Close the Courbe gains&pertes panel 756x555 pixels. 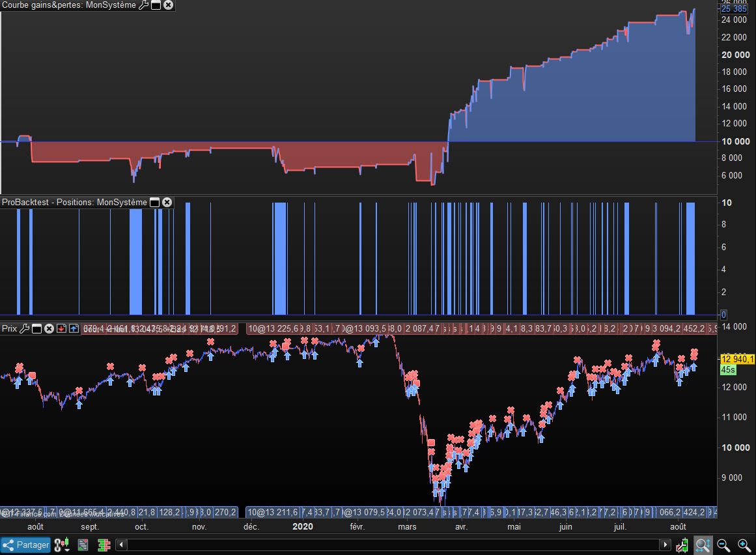click(x=168, y=5)
